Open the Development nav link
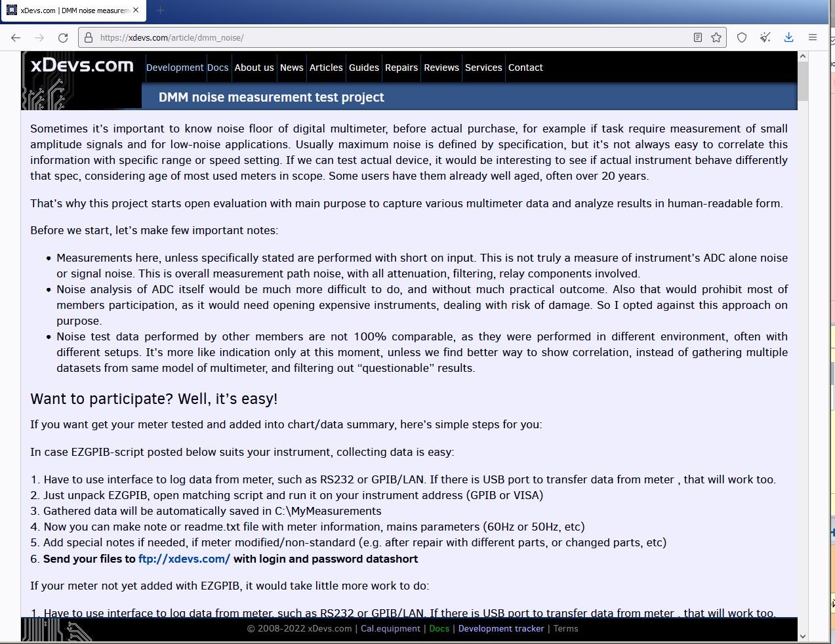835x644 pixels. (175, 68)
